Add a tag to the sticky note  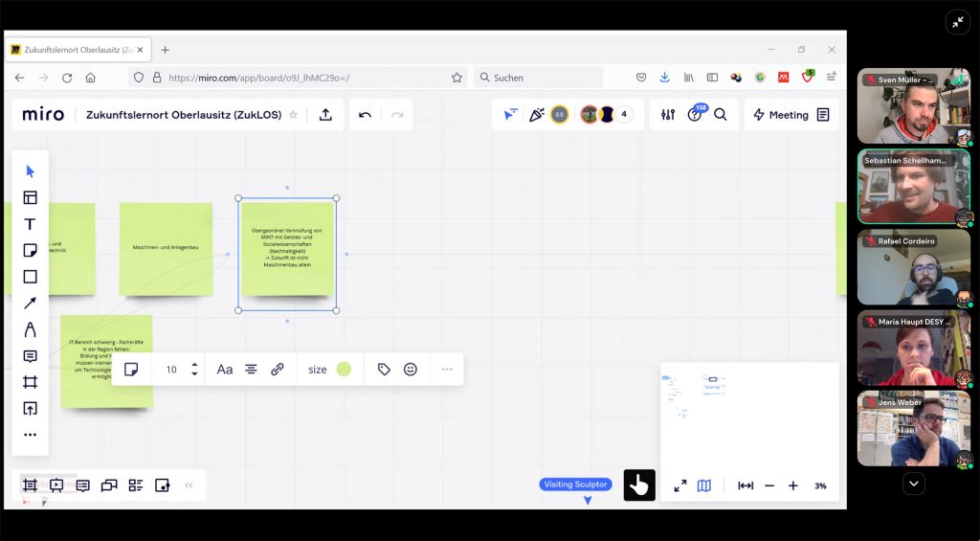pyautogui.click(x=384, y=369)
